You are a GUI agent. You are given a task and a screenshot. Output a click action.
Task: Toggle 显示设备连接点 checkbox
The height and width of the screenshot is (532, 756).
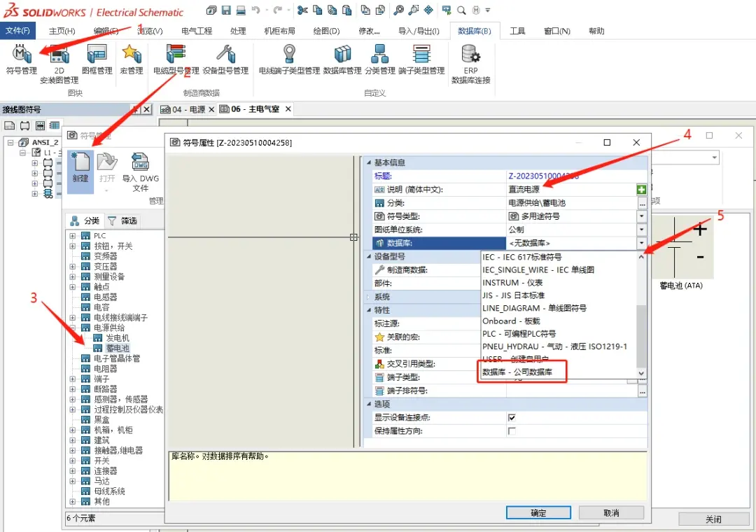coord(512,417)
